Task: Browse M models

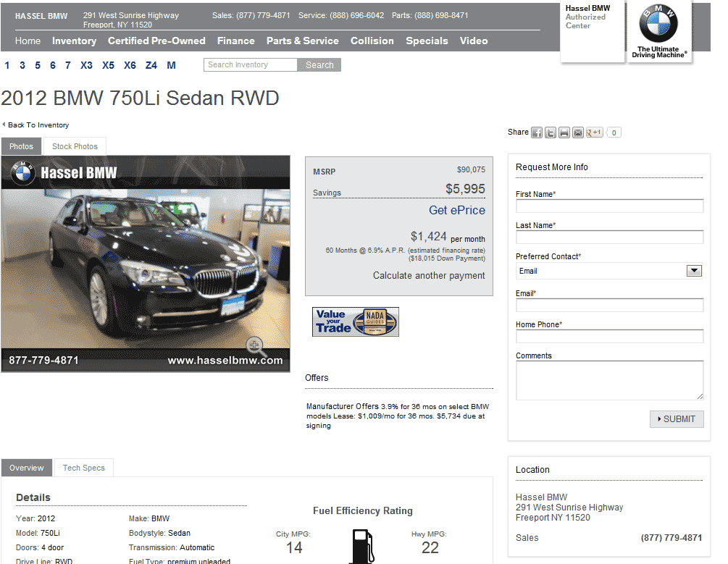Action: coord(172,65)
